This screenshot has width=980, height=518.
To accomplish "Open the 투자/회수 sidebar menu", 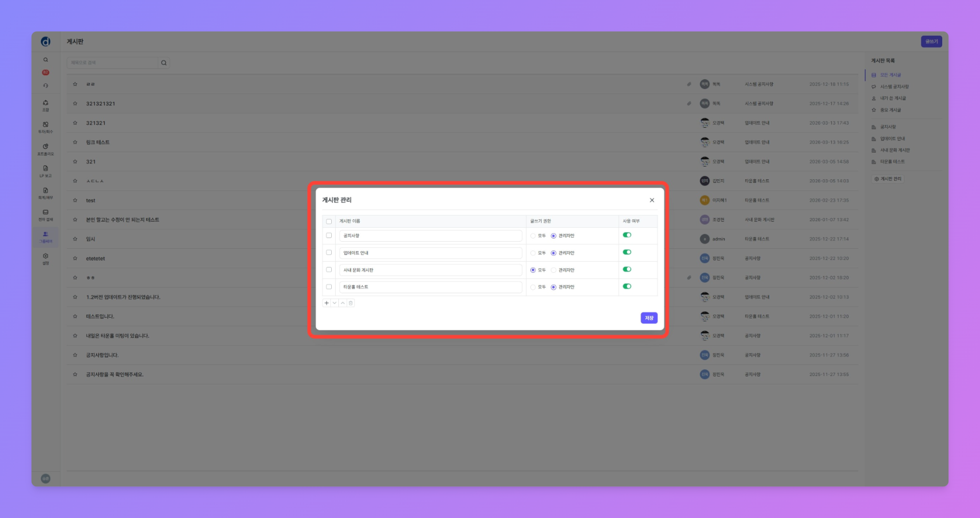I will click(x=45, y=127).
